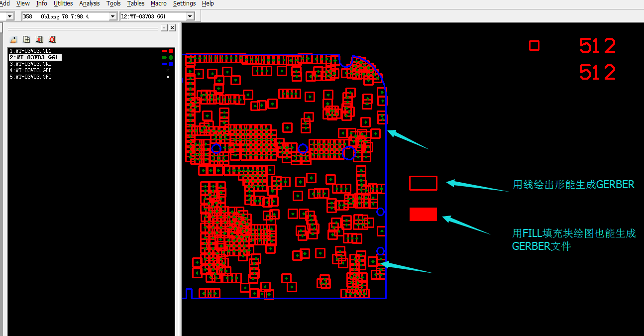Click red flash color dot of GD1 layer

point(171,51)
